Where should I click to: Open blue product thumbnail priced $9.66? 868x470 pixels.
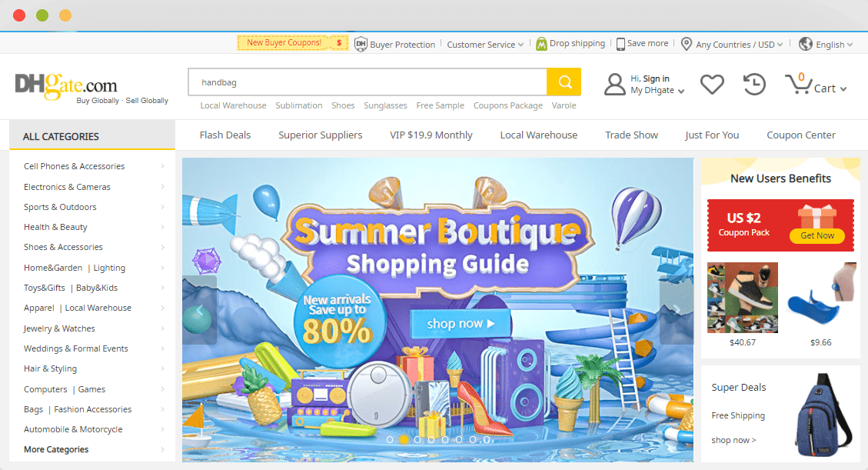coord(821,298)
